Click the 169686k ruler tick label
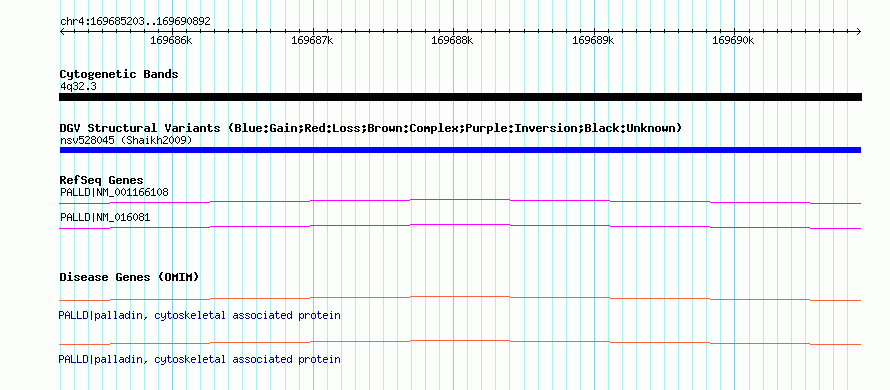The image size is (890, 390). (171, 41)
